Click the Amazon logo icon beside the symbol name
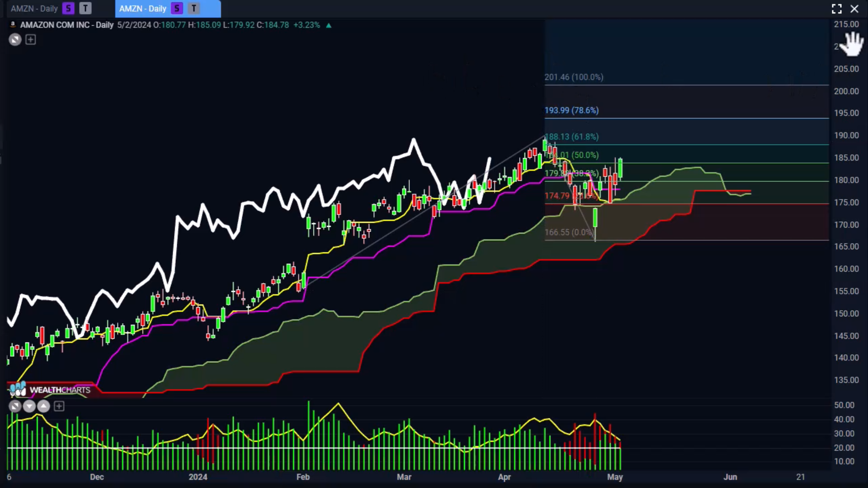Viewport: 868px width, 488px height. (x=13, y=25)
